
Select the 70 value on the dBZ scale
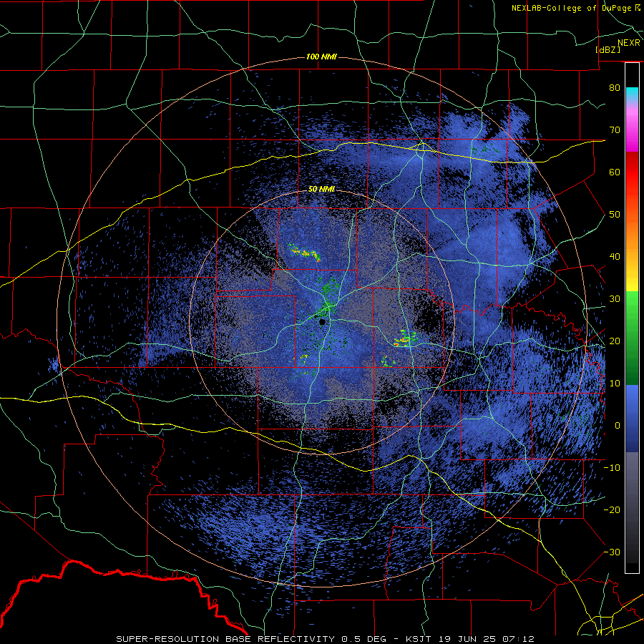615,130
